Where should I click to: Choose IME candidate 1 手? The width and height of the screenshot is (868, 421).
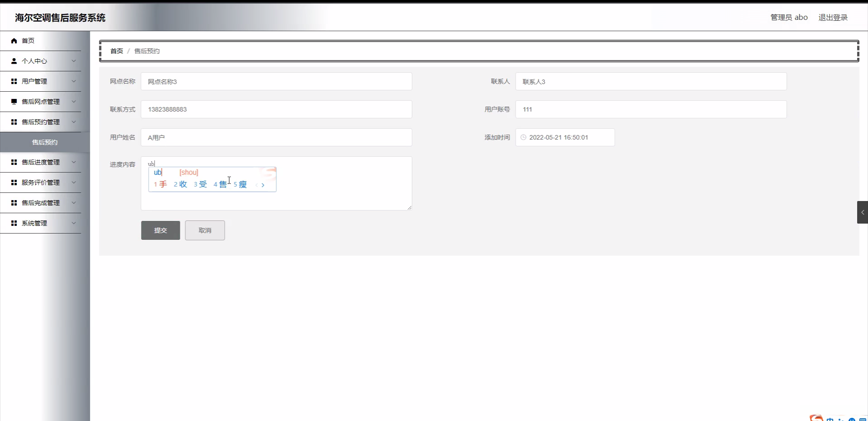pyautogui.click(x=160, y=184)
